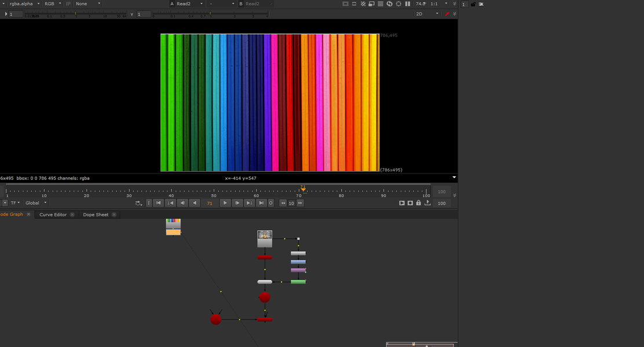644x347 pixels.
Task: Click the out-point O button
Action: [x=270, y=203]
